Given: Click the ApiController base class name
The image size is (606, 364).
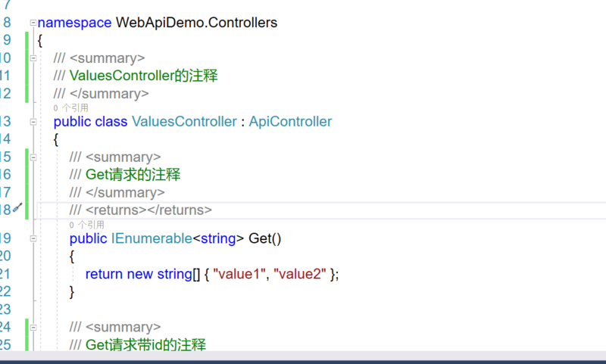Looking at the screenshot, I should tap(290, 121).
